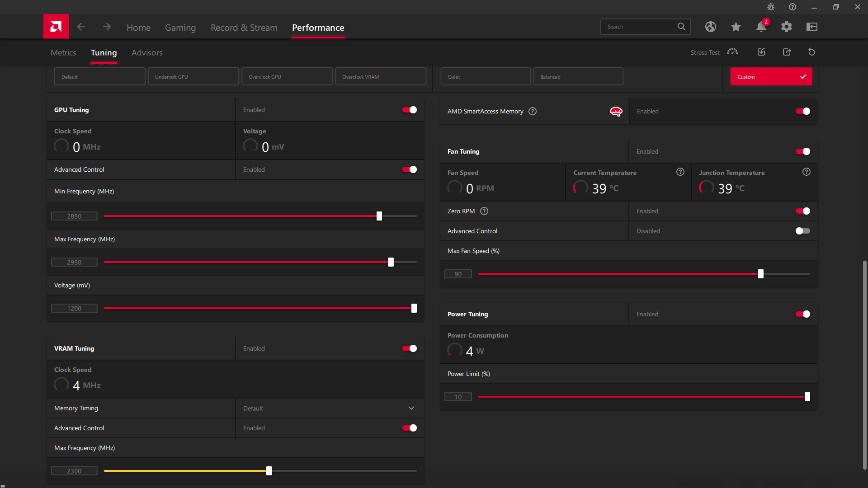Screen dimensions: 868x488
Task: Toggle Fan Tuning switch
Action: tap(803, 151)
